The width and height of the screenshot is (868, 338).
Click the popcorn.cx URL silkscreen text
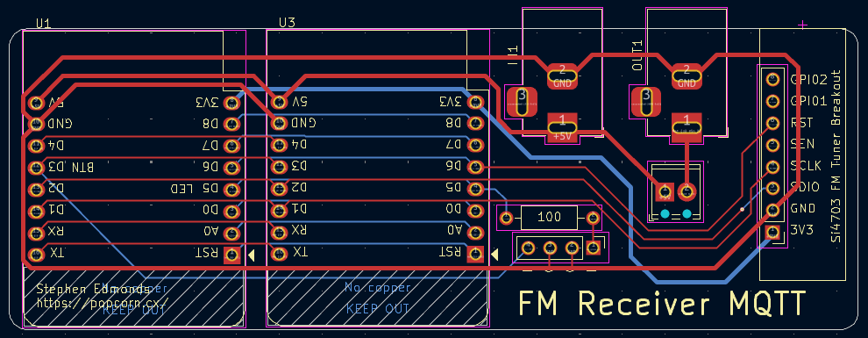pyautogui.click(x=103, y=304)
